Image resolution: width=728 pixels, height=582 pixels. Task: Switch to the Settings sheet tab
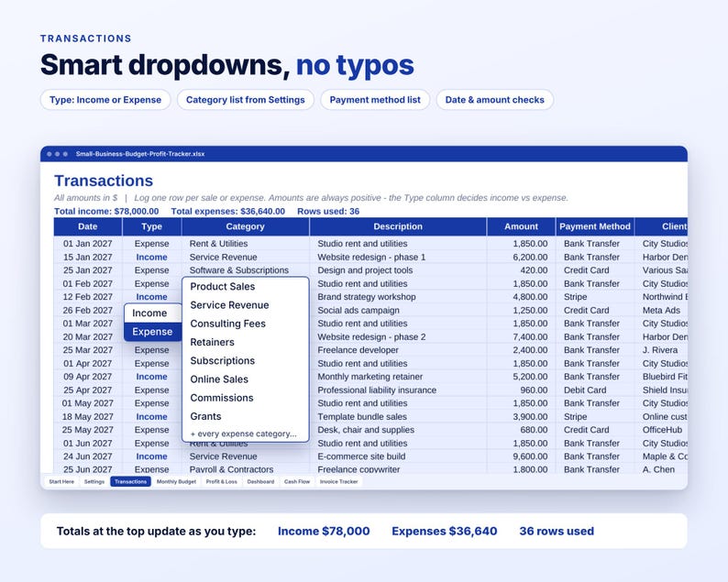(x=94, y=482)
